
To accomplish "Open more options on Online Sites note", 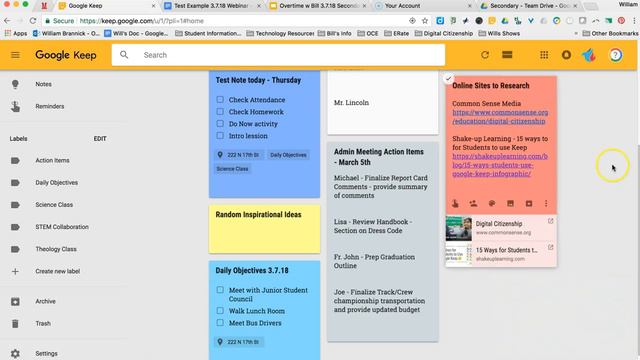I will [x=546, y=203].
